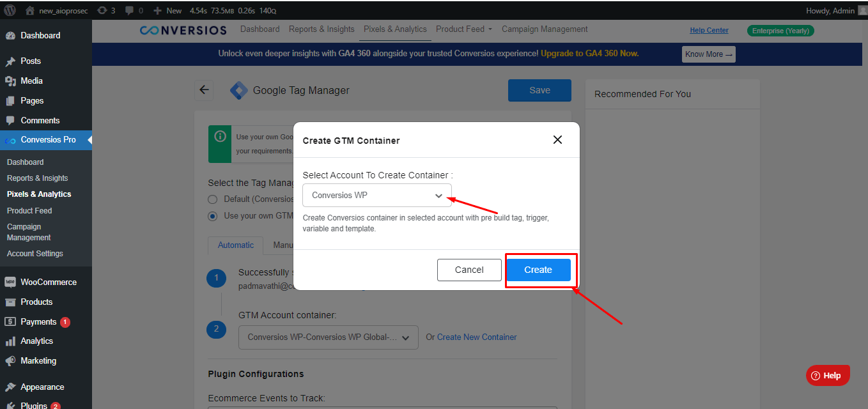
Task: Go back with the left arrow button
Action: [204, 90]
